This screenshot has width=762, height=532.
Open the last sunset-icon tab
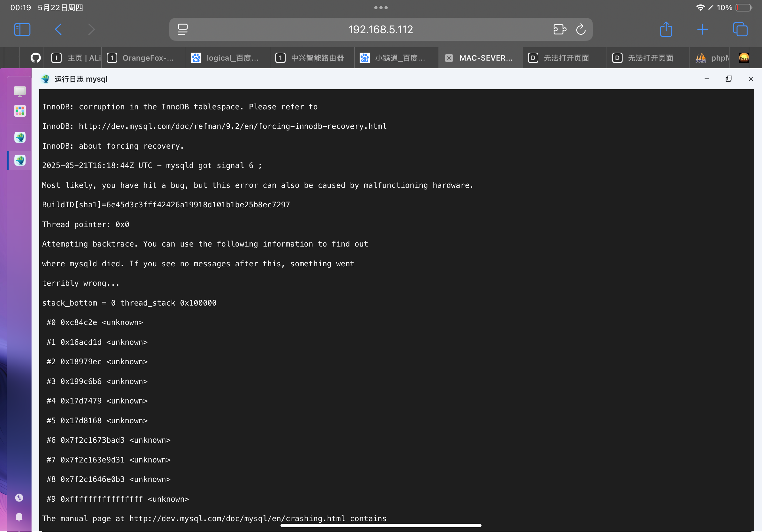(744, 58)
